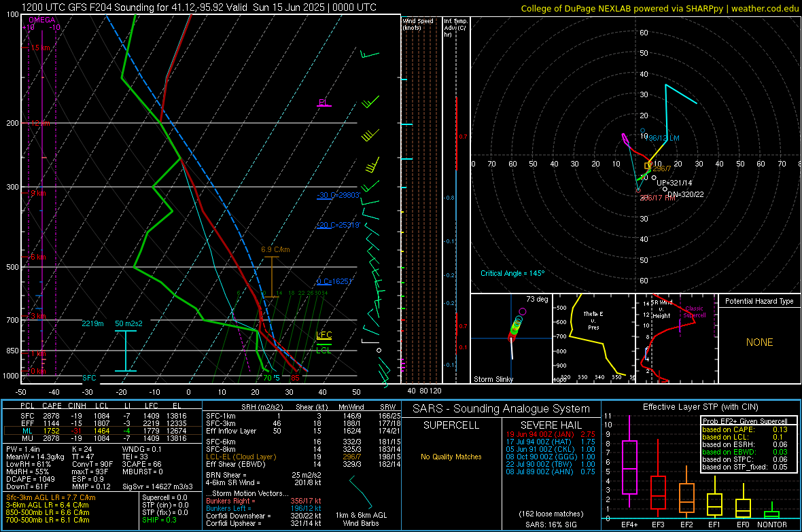
Task: Click the 1km & 6km AGL Wind Barbs caption
Action: click(361, 519)
